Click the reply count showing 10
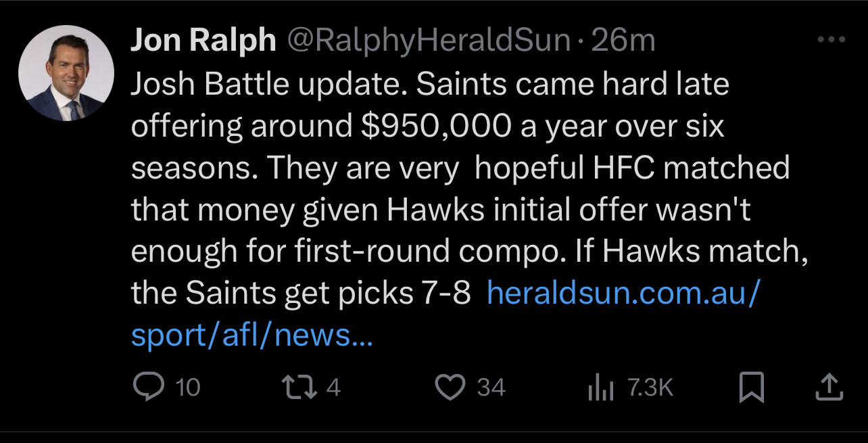Screen dimensions: 868x443 coord(187,388)
